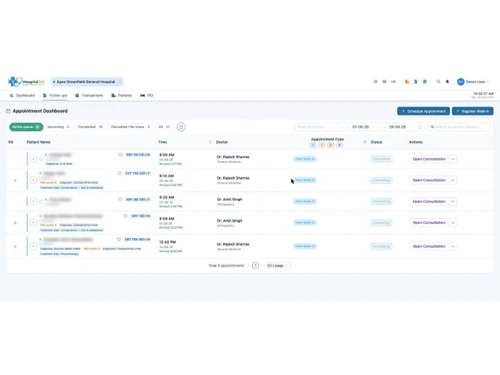Click the calendar icon in date range
The image size is (500, 375).
point(420,127)
